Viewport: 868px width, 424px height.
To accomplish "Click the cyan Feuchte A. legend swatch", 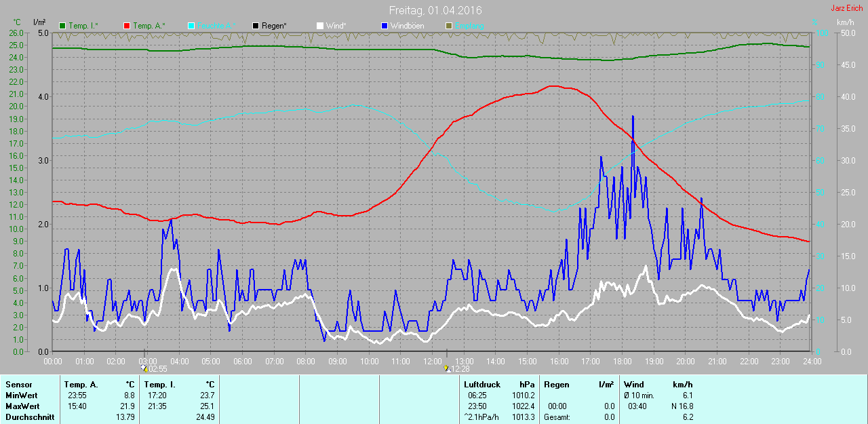I will [191, 26].
